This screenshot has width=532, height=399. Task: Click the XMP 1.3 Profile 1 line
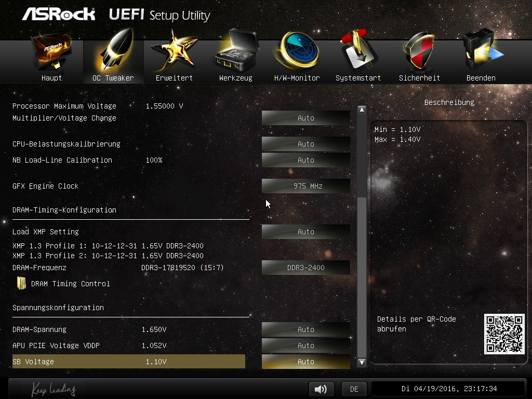coord(108,246)
